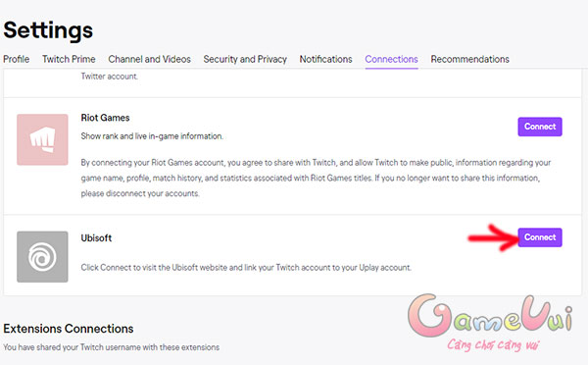The height and width of the screenshot is (365, 588).
Task: Click the 'Extensions Connections' heading
Action: pos(69,329)
